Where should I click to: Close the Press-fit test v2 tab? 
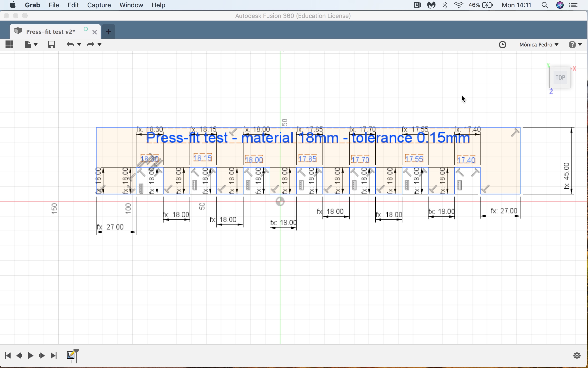(x=95, y=32)
